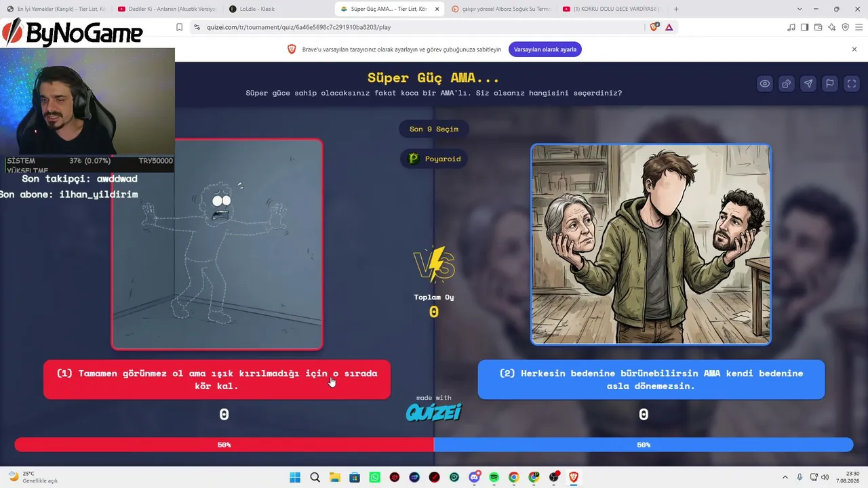Viewport: 868px width, 488px height.
Task: Open OBS Studio from the taskbar
Action: (x=554, y=477)
